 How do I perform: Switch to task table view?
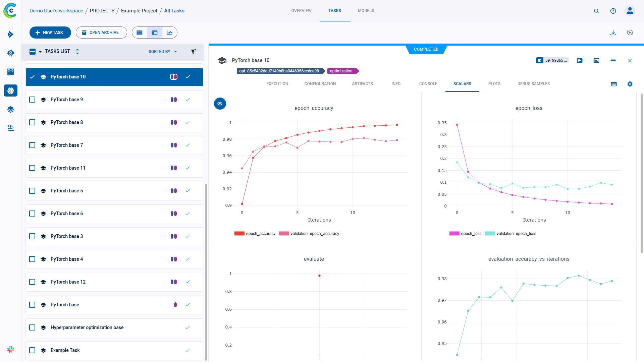[140, 33]
